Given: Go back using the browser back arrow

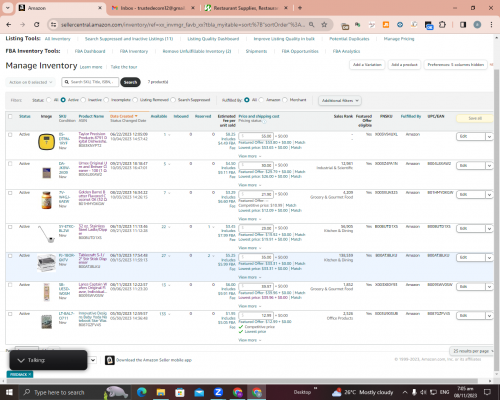Looking at the screenshot, I should 9,25.
